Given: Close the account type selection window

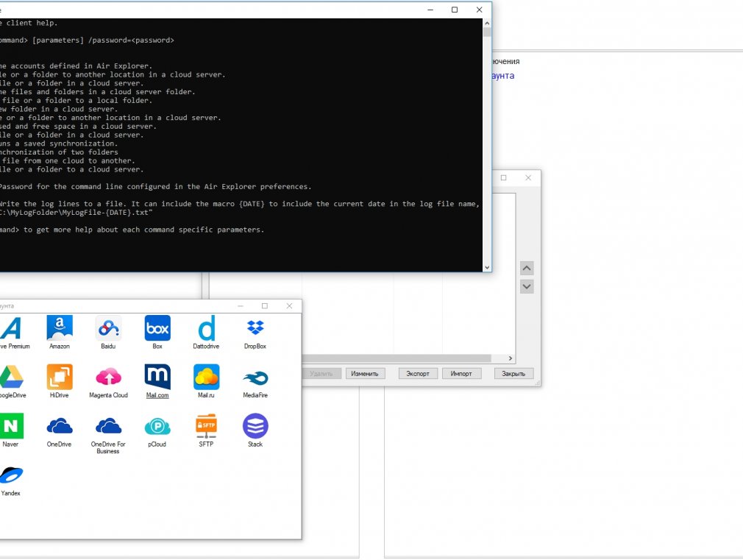Looking at the screenshot, I should pos(290,306).
